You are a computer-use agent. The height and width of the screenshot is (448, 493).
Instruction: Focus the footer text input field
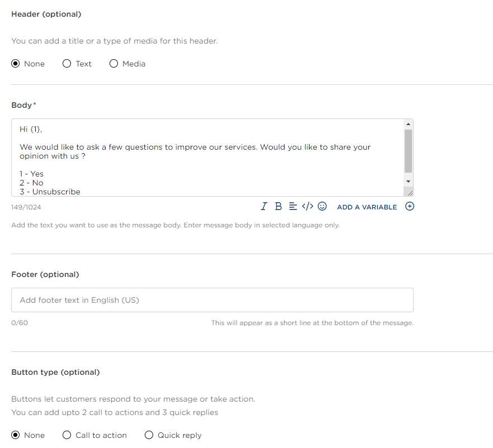tap(212, 300)
